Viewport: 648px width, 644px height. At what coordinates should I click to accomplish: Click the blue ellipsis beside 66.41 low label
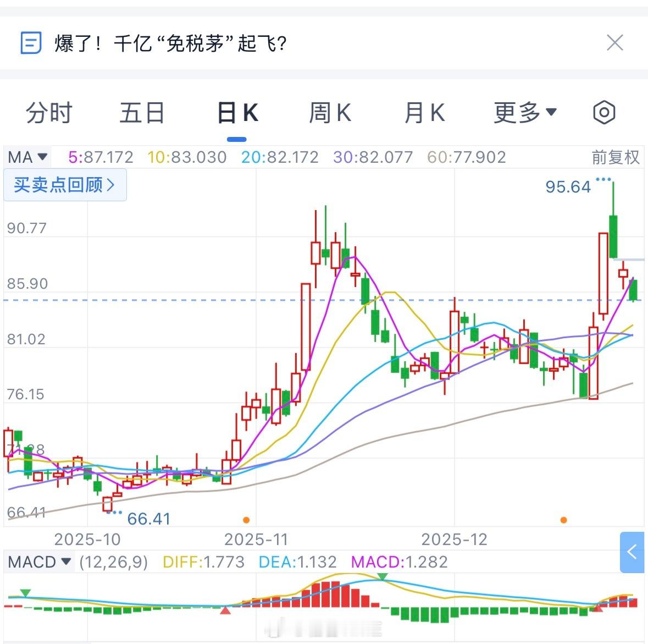(116, 511)
